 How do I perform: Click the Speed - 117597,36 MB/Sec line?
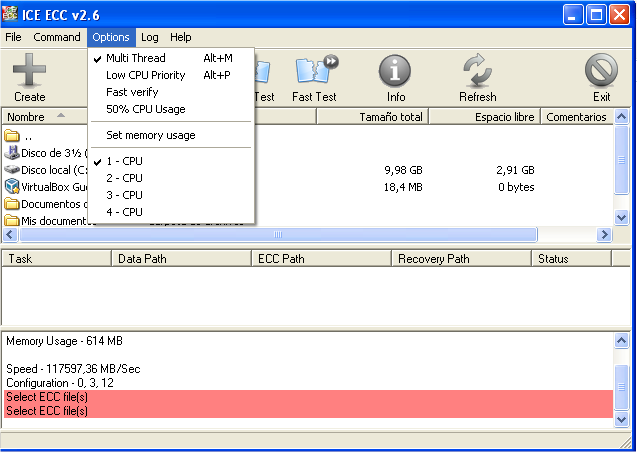(x=73, y=369)
